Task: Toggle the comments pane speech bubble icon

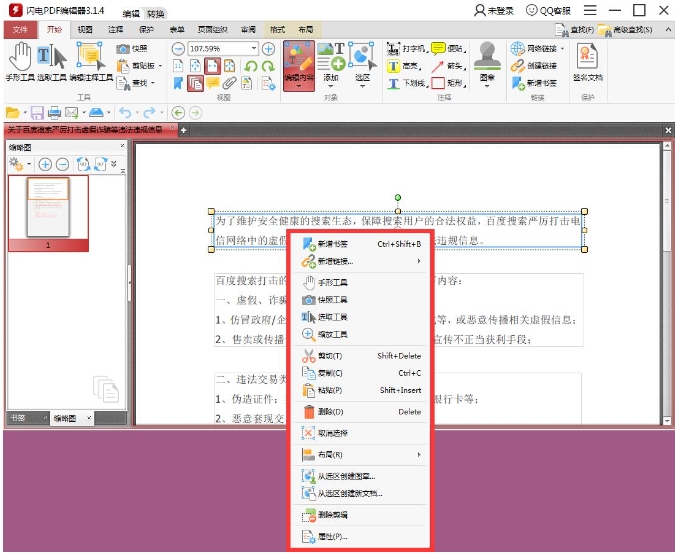Action: [213, 83]
